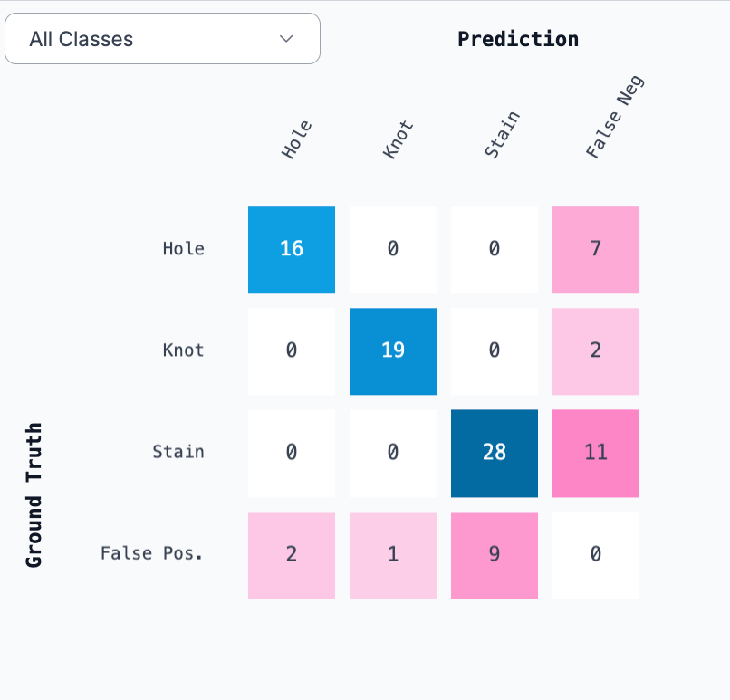Click False Pos. Knot cell showing 1

tap(393, 555)
